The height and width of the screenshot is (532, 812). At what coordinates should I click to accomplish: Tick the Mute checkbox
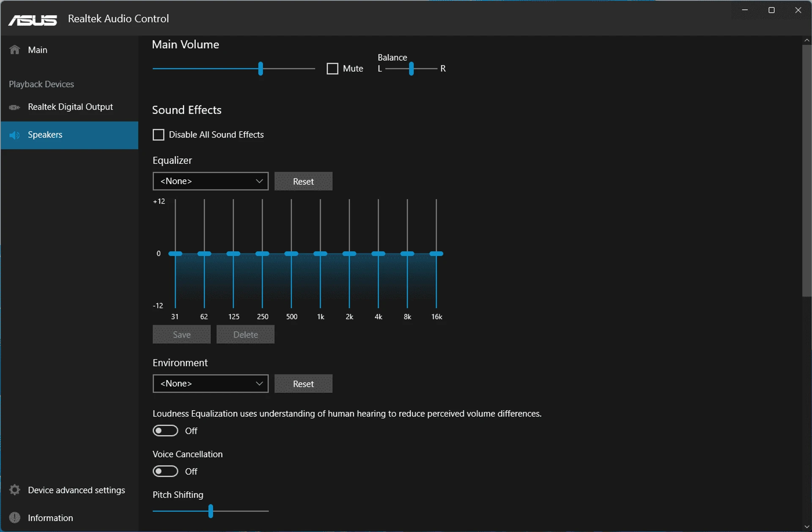pos(332,69)
